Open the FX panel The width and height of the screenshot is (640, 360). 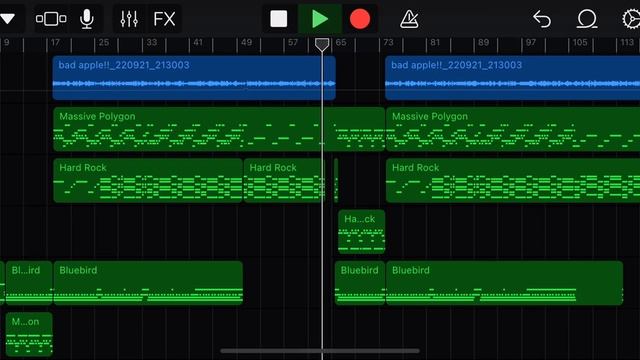[164, 19]
